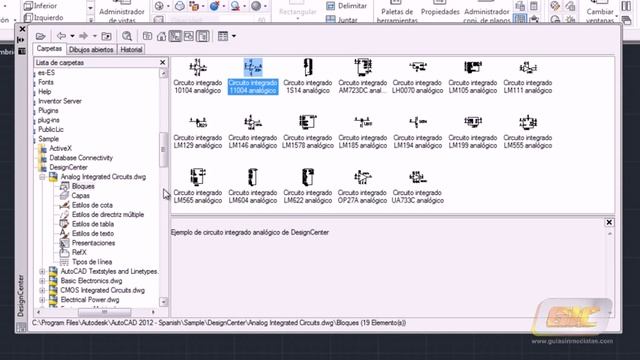Expand CMOS Integrated Circuits.dwg node
Viewport: 640px width, 360px height.
[42, 290]
